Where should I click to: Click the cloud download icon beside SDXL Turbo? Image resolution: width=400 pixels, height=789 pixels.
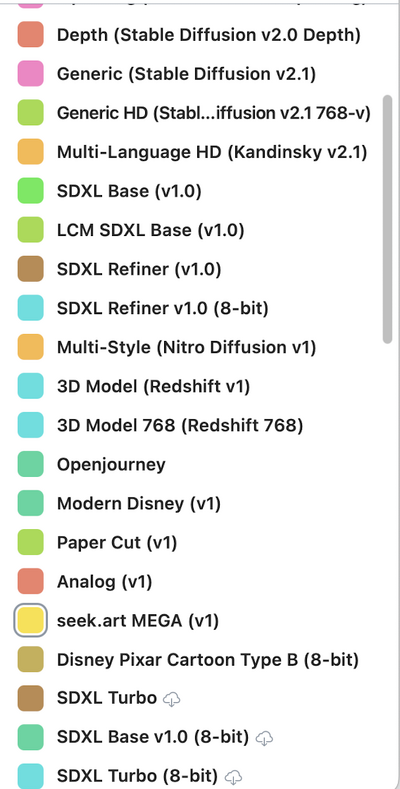click(x=172, y=698)
